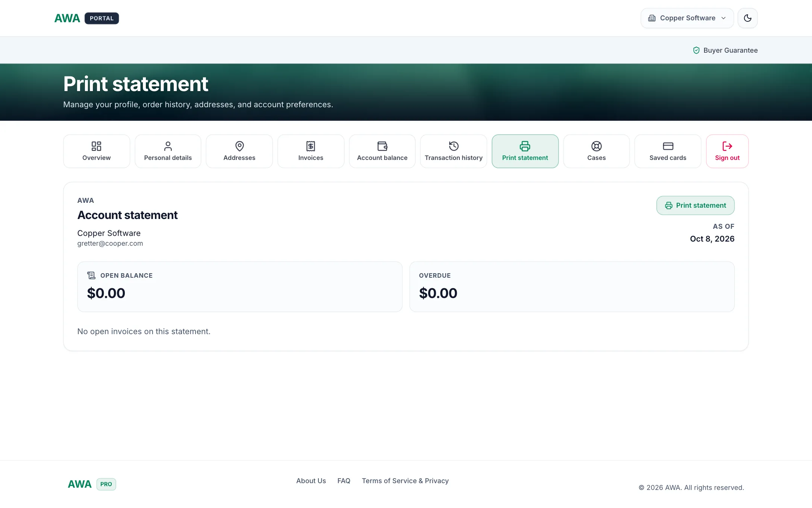Click the Buyer Guarantee shield icon
The width and height of the screenshot is (812, 508).
point(696,50)
